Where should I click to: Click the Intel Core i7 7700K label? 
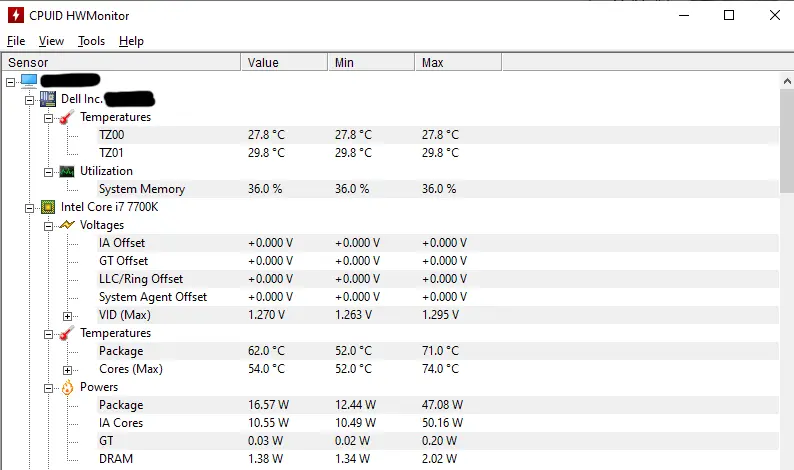pyautogui.click(x=109, y=207)
